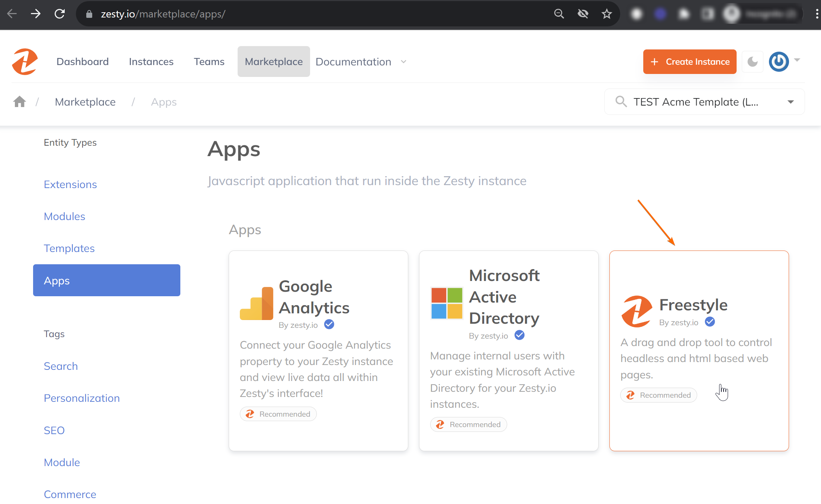Go forward with browser forward arrow

[36, 14]
